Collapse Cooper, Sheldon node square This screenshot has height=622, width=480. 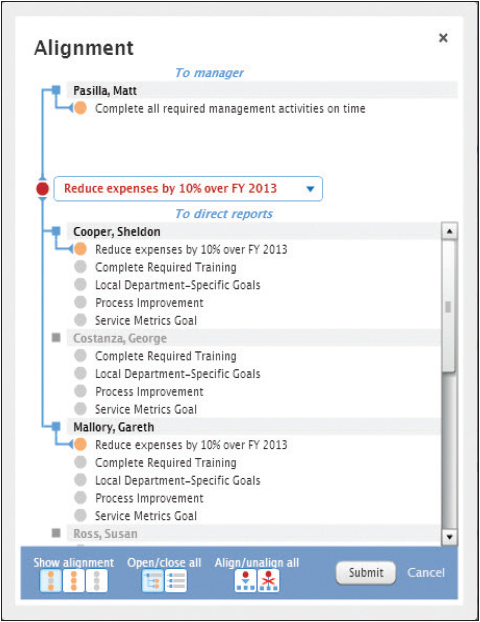pyautogui.click(x=56, y=231)
